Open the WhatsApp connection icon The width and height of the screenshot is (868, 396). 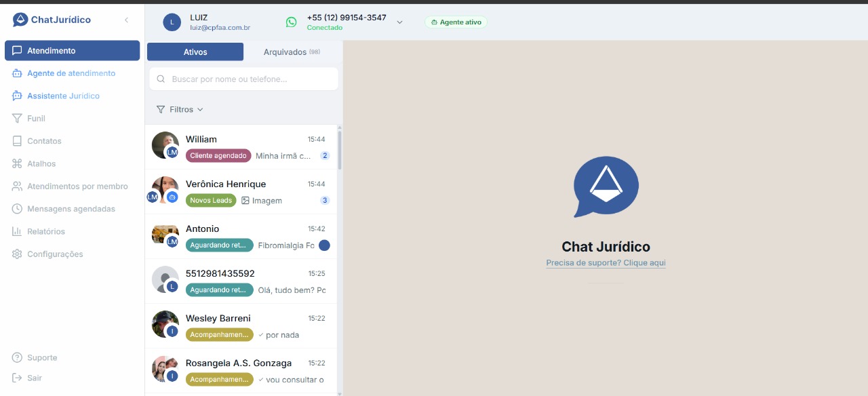pos(291,22)
